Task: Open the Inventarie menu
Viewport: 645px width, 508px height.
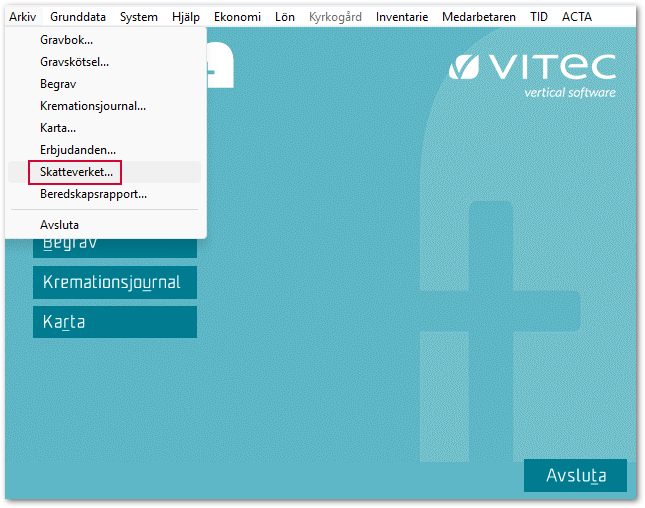Action: [402, 17]
